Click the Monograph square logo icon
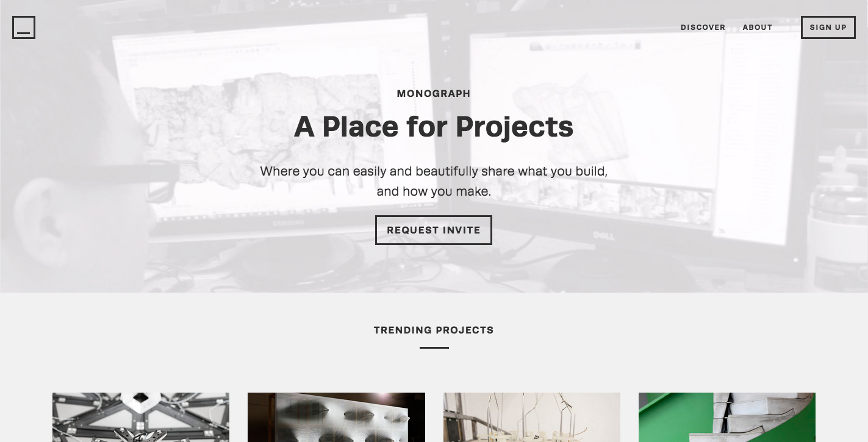This screenshot has width=868, height=442. 24,27
